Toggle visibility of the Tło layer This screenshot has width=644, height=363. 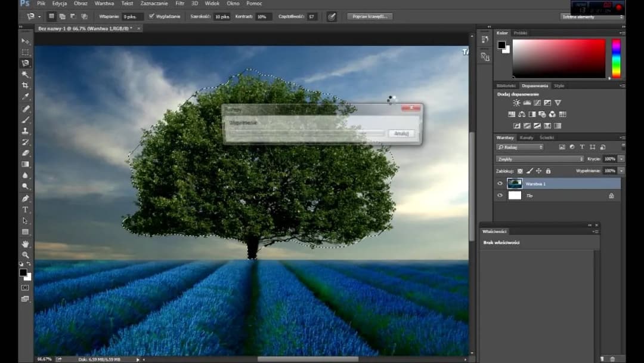click(499, 195)
